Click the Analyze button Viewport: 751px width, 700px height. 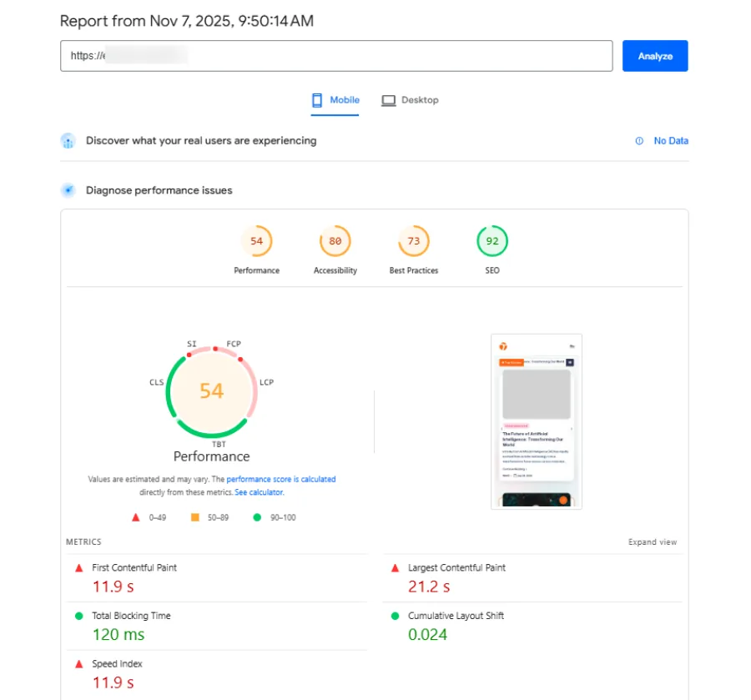click(654, 56)
